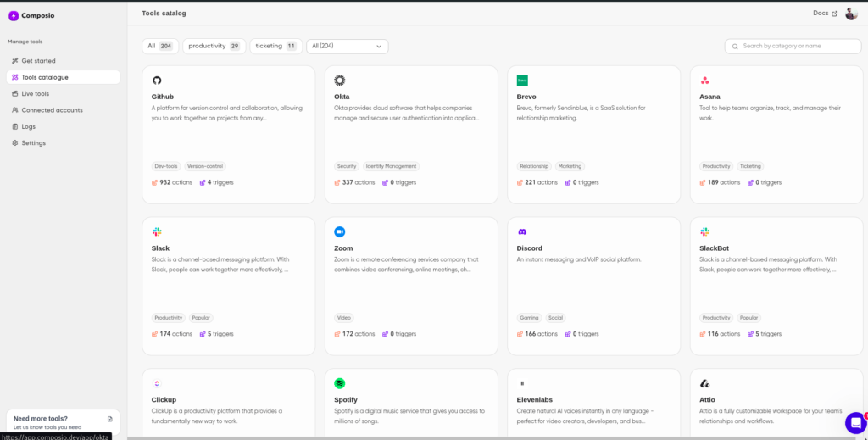The height and width of the screenshot is (440, 868).
Task: Click the Discord logo icon
Action: click(522, 232)
